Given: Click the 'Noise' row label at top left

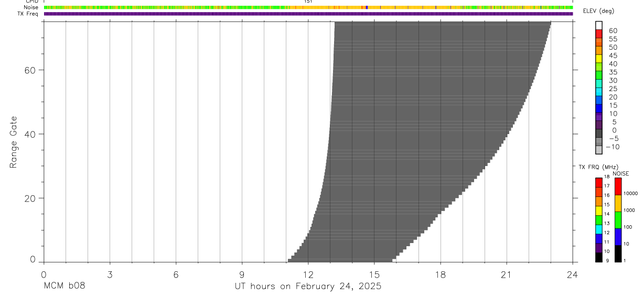Looking at the screenshot, I should click(32, 7).
